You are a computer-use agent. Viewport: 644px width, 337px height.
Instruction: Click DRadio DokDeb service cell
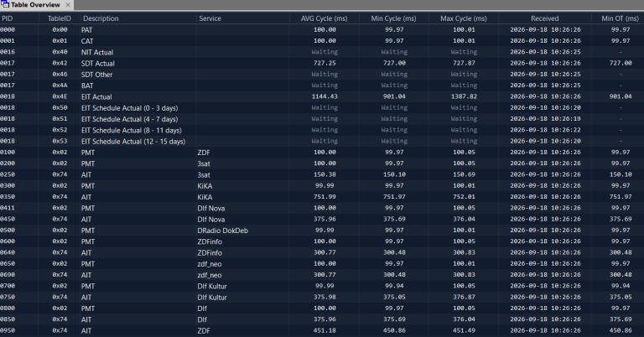click(x=222, y=231)
